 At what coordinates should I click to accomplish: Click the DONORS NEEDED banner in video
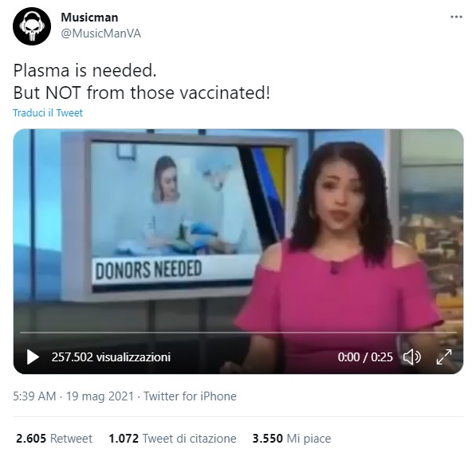148,270
